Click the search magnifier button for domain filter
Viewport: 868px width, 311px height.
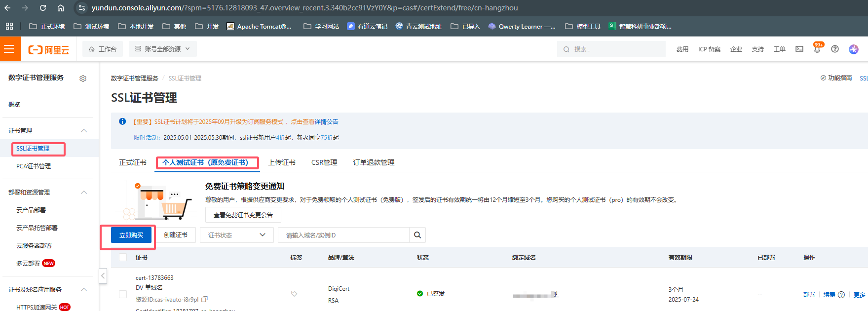coord(417,235)
